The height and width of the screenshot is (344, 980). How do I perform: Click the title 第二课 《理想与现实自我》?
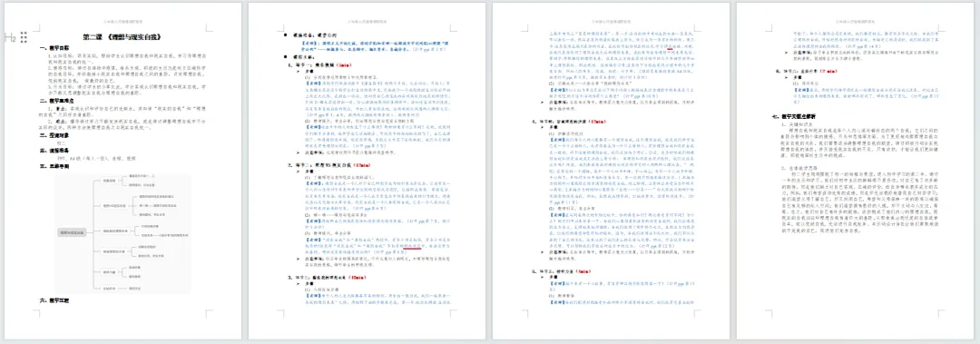tap(122, 37)
